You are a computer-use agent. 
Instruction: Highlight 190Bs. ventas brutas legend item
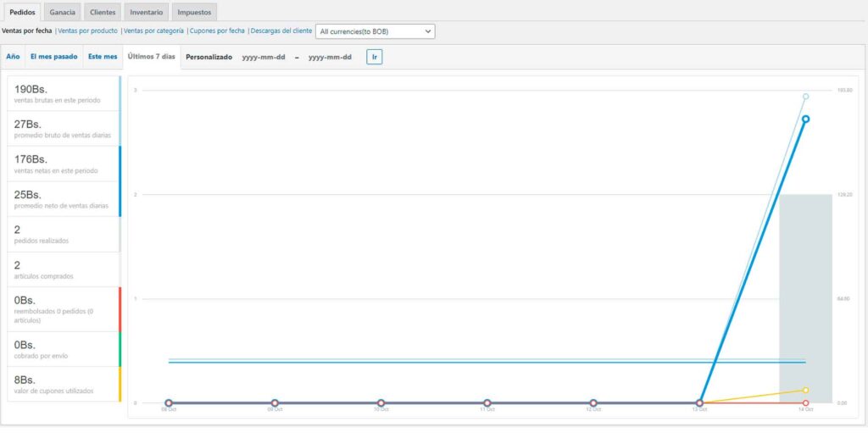coord(64,93)
